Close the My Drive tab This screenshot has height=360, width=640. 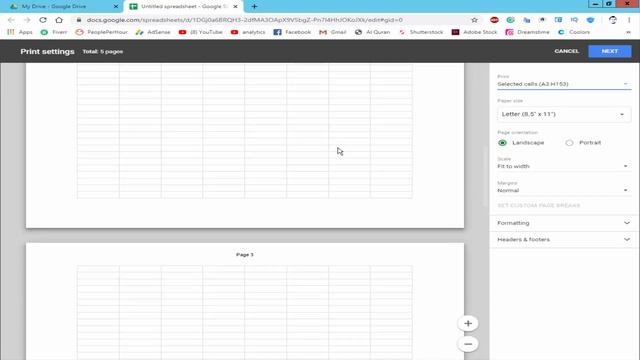pos(116,7)
